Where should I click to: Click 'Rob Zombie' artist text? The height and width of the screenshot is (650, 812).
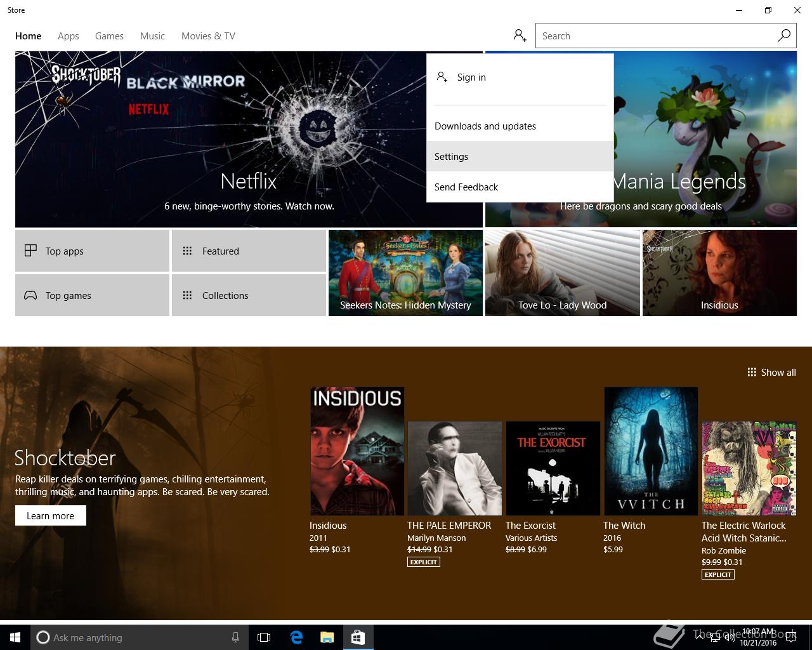tap(724, 550)
